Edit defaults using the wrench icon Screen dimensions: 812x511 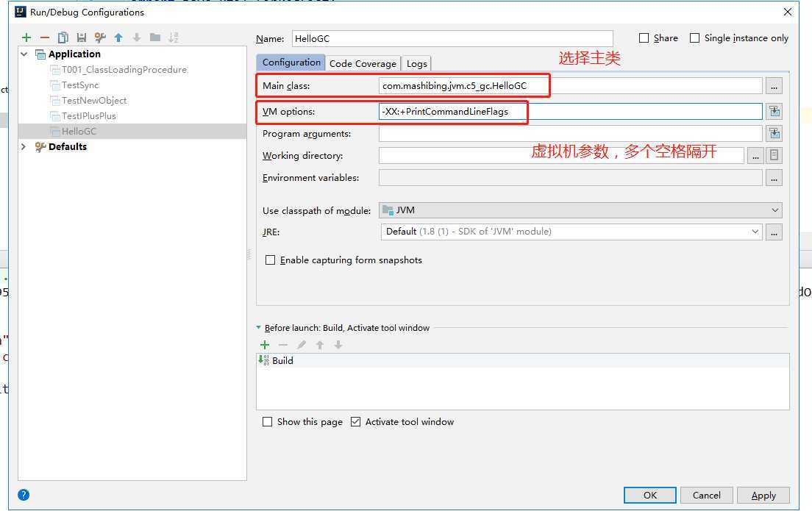point(100,37)
